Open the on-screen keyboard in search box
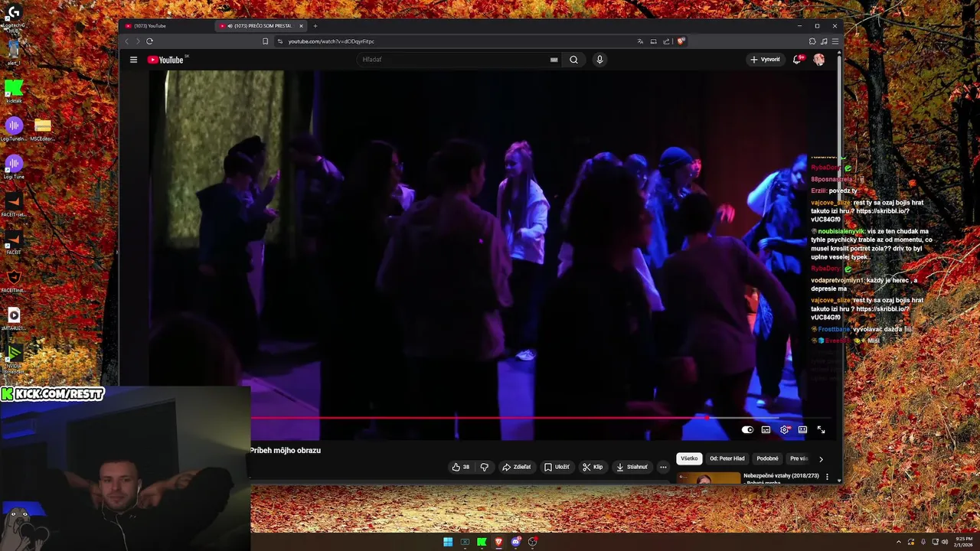 (x=554, y=60)
